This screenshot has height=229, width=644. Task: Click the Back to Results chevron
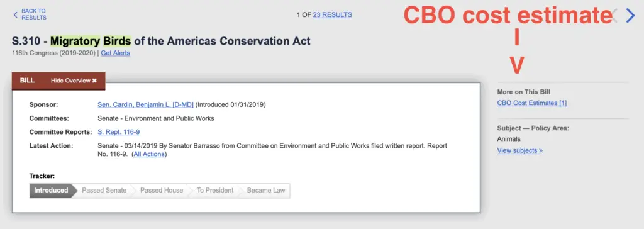16,15
